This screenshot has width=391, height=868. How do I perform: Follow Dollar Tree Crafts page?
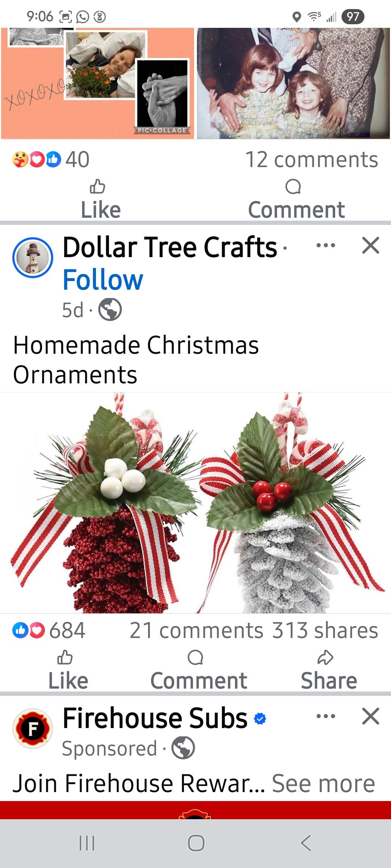103,280
